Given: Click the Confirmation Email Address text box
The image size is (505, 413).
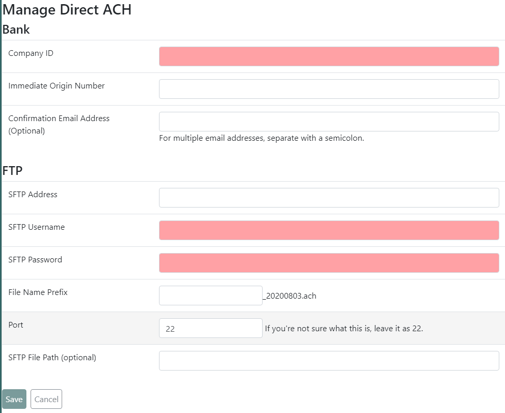Looking at the screenshot, I should click(x=329, y=121).
